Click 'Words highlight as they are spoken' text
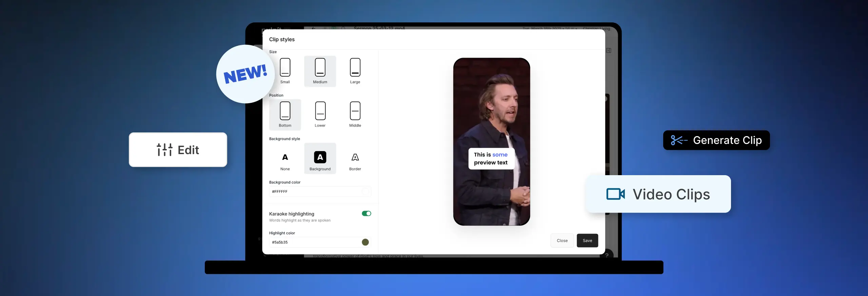Screen dimensions: 868x296 coord(300,220)
